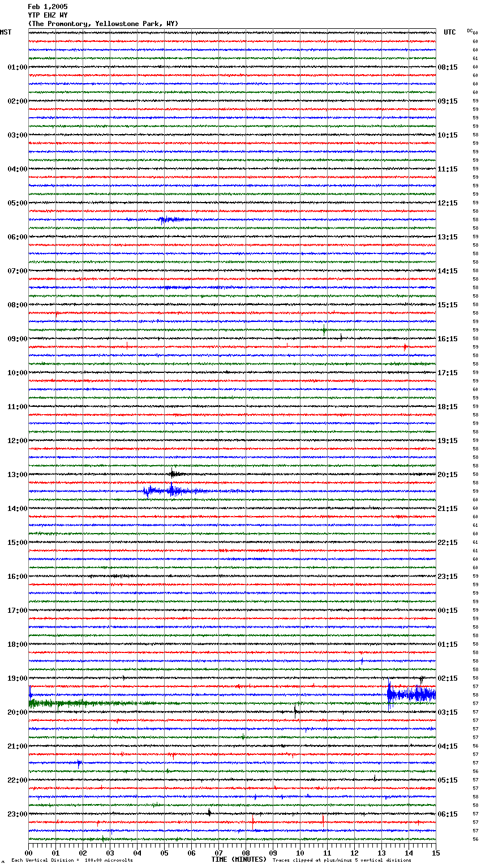The image size is (481, 868).
Task: Select the 09:00 MST time label
Action: 18,339
